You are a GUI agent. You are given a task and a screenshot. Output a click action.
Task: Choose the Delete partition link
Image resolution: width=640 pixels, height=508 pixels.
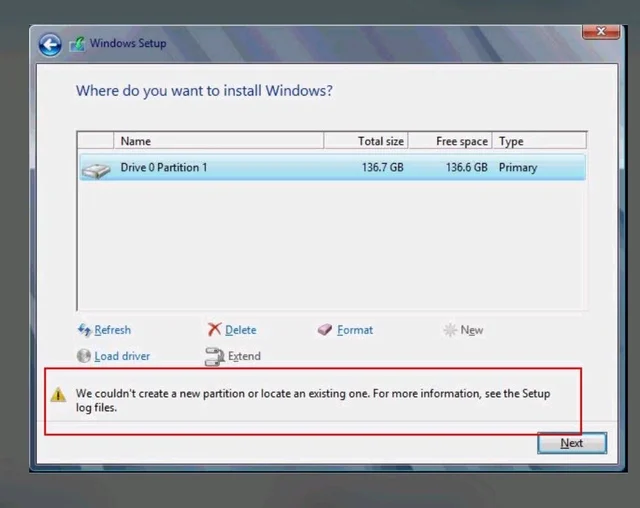tap(241, 330)
